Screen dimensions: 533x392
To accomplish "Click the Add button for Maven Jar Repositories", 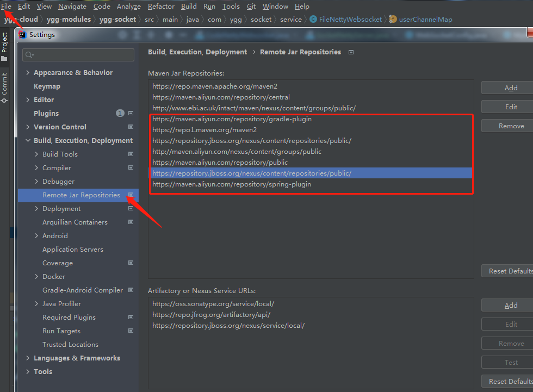I will (510, 88).
